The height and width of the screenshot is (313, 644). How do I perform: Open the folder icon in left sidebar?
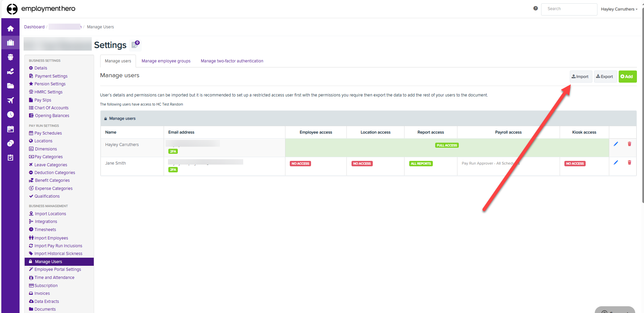pos(10,86)
